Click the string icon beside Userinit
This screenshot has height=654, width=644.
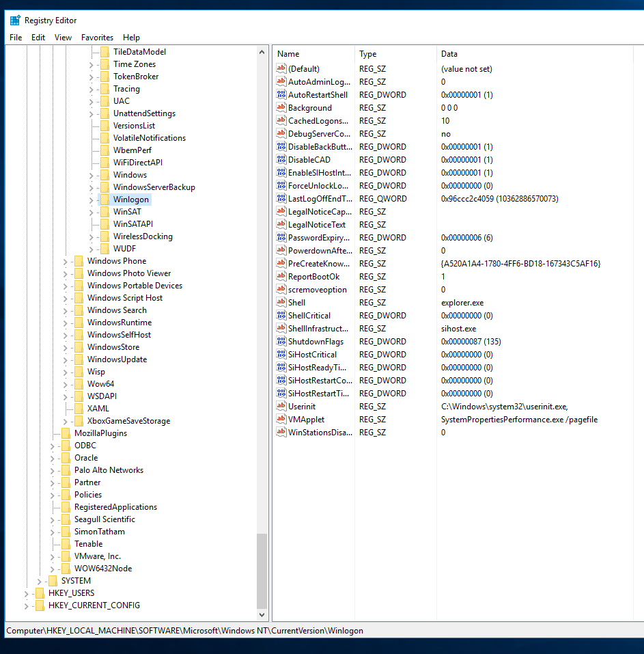pos(281,407)
